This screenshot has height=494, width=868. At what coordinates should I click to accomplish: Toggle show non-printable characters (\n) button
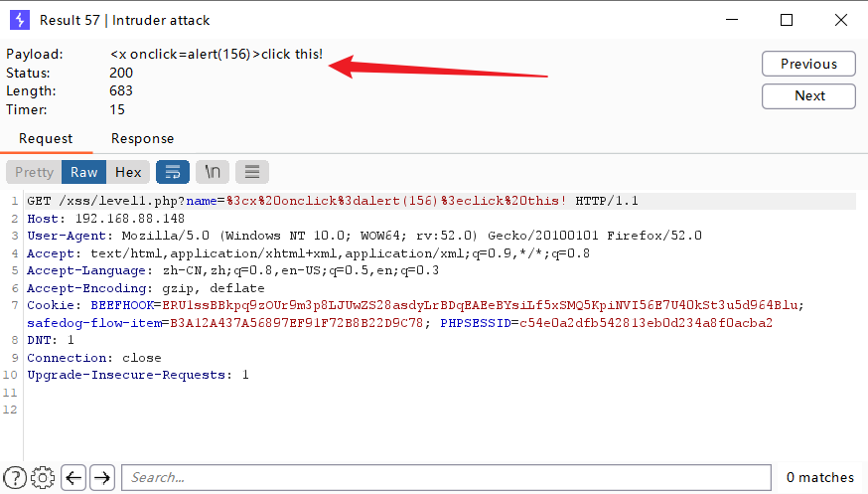[x=213, y=172]
